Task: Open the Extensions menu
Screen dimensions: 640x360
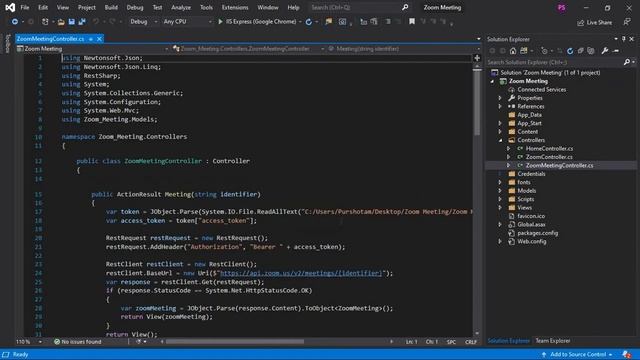Action: tap(235, 7)
